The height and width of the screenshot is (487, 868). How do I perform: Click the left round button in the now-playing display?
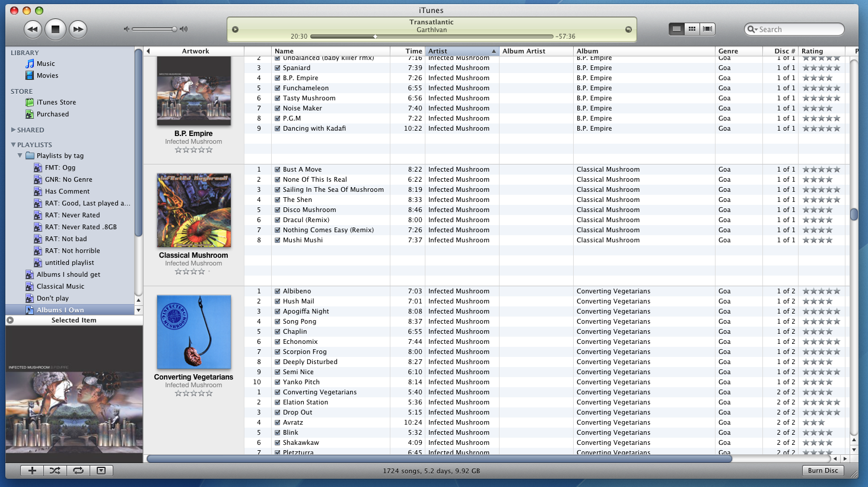pos(235,29)
